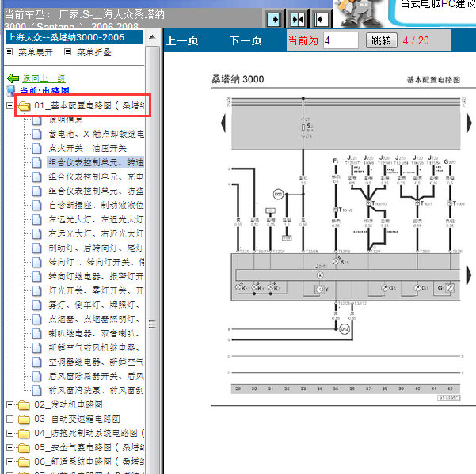Image resolution: width=476 pixels, height=474 pixels.
Task: Click the right-arrow panel toolbar icon
Action: click(273, 20)
